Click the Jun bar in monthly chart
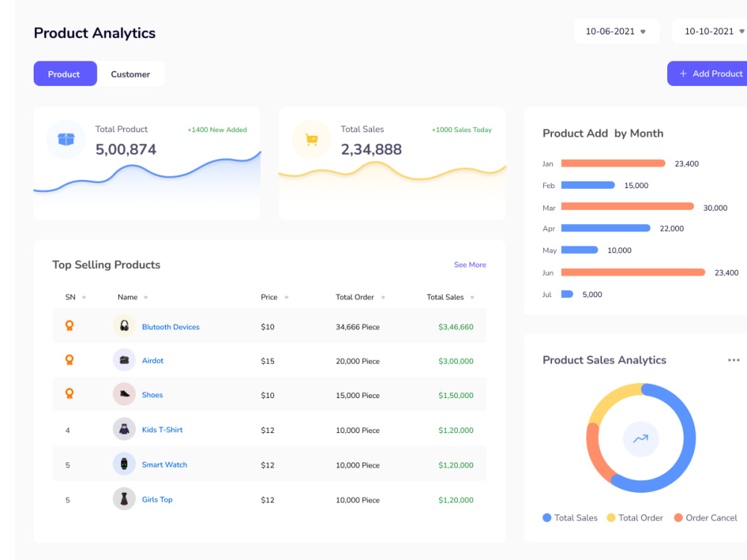 [x=633, y=273]
